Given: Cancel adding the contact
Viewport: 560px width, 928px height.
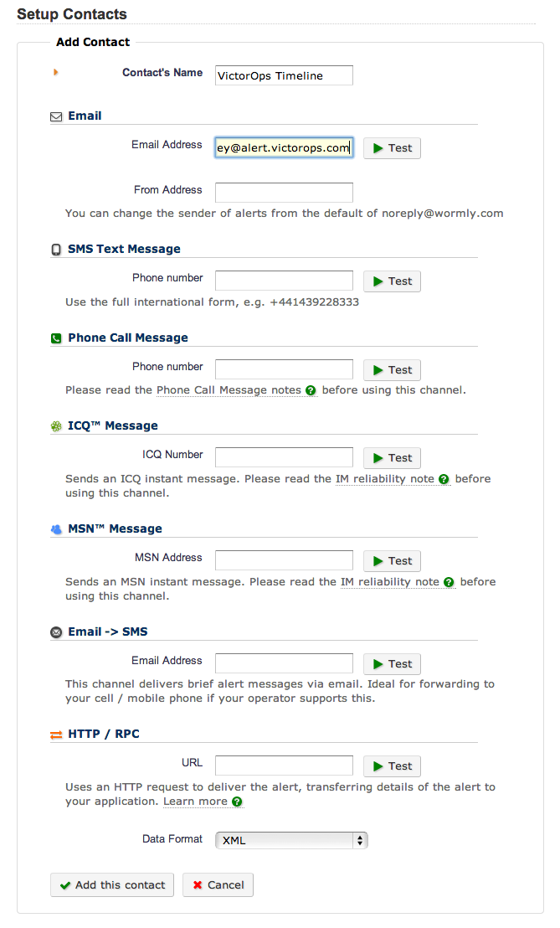Looking at the screenshot, I should (x=218, y=885).
